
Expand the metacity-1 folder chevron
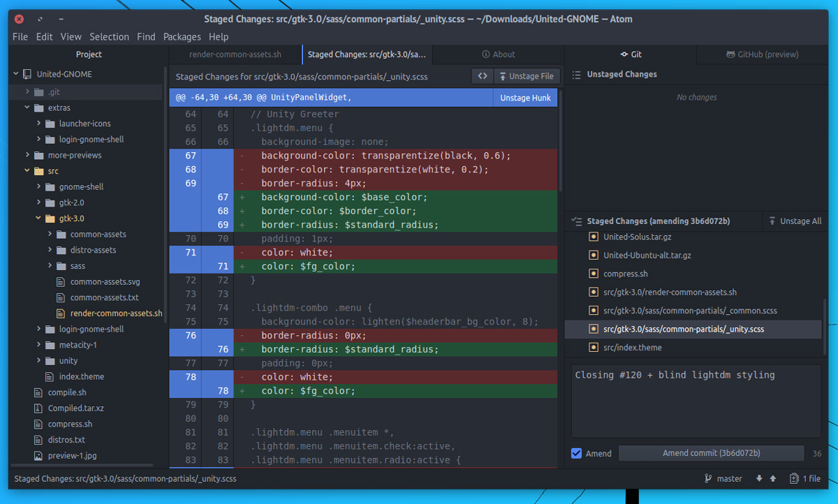(39, 345)
